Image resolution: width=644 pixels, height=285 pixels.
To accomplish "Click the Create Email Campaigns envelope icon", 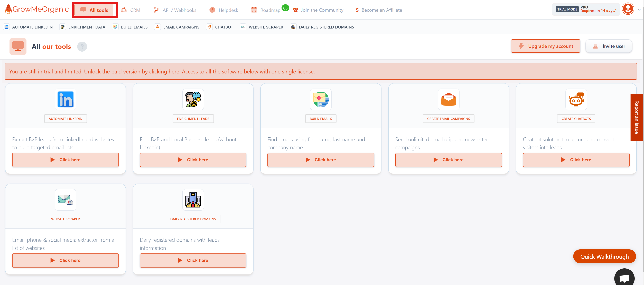I will (449, 100).
